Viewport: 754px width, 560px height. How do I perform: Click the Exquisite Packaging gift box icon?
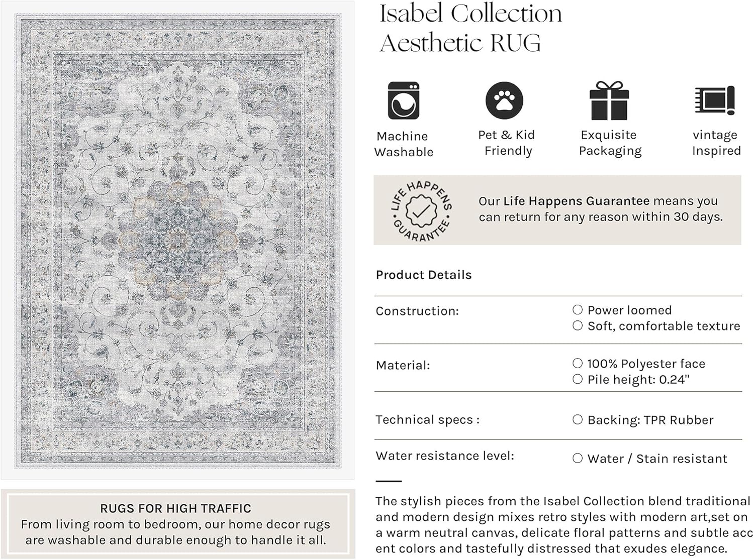point(609,101)
